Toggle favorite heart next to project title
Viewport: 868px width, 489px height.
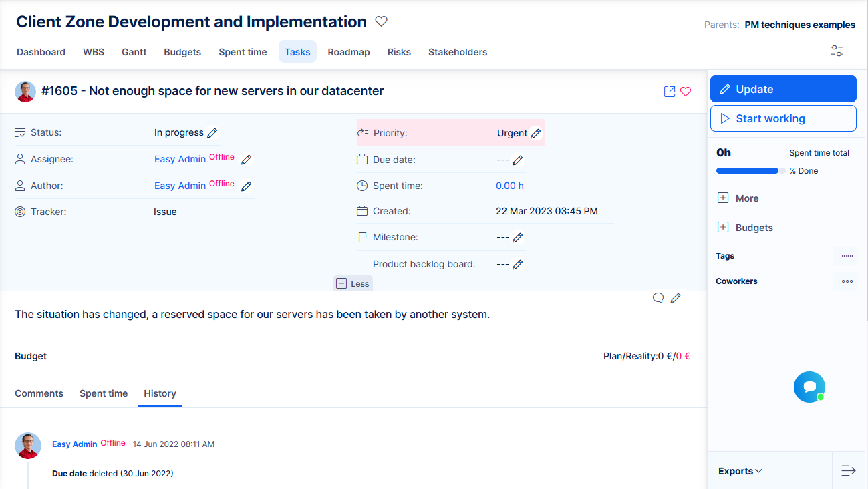[381, 21]
